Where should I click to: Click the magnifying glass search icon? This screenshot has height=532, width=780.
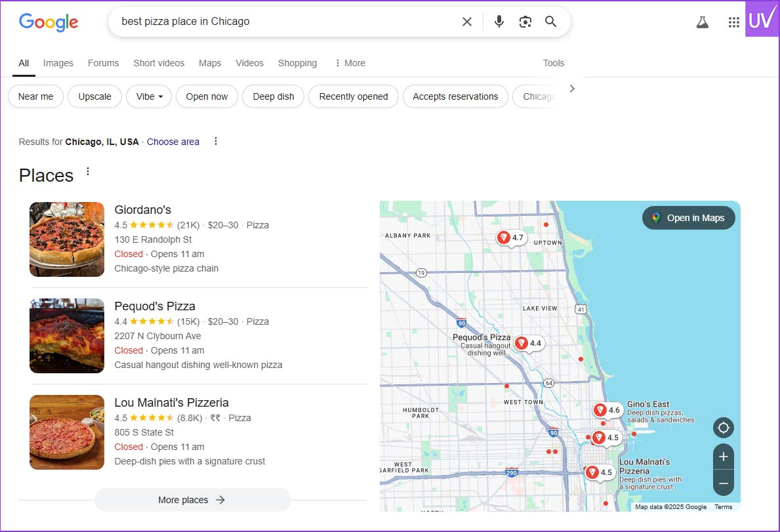click(x=551, y=22)
